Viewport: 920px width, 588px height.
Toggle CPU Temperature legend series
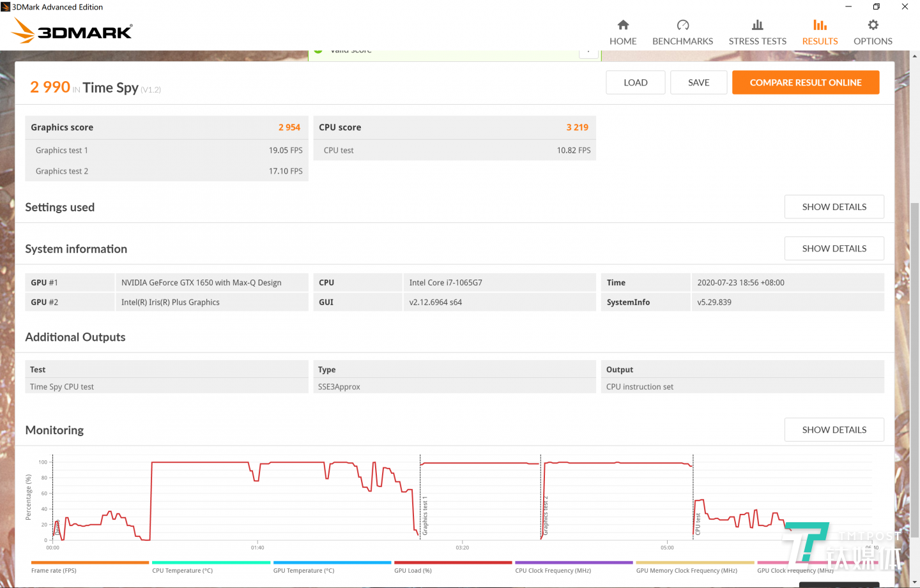pyautogui.click(x=182, y=571)
